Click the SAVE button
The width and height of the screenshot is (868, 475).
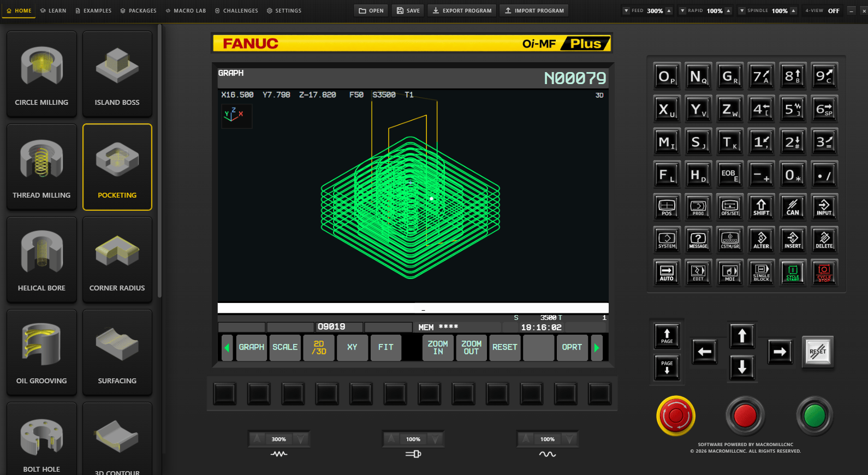pyautogui.click(x=408, y=10)
